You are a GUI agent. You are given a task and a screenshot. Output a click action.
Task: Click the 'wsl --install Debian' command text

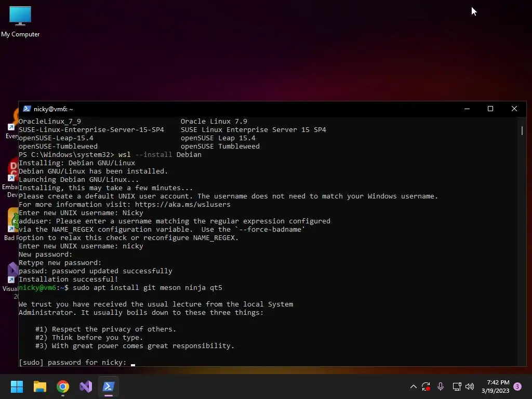[x=160, y=155]
